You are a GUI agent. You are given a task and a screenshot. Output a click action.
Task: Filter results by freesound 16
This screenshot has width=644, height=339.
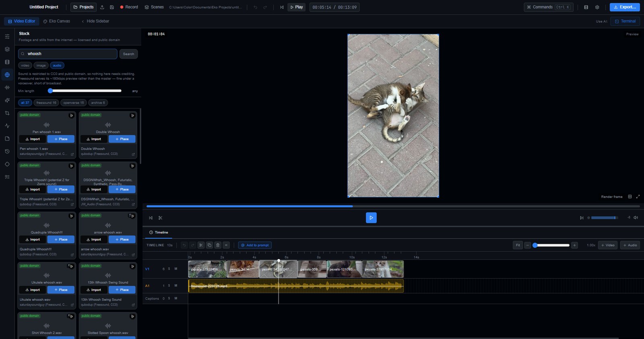point(46,103)
